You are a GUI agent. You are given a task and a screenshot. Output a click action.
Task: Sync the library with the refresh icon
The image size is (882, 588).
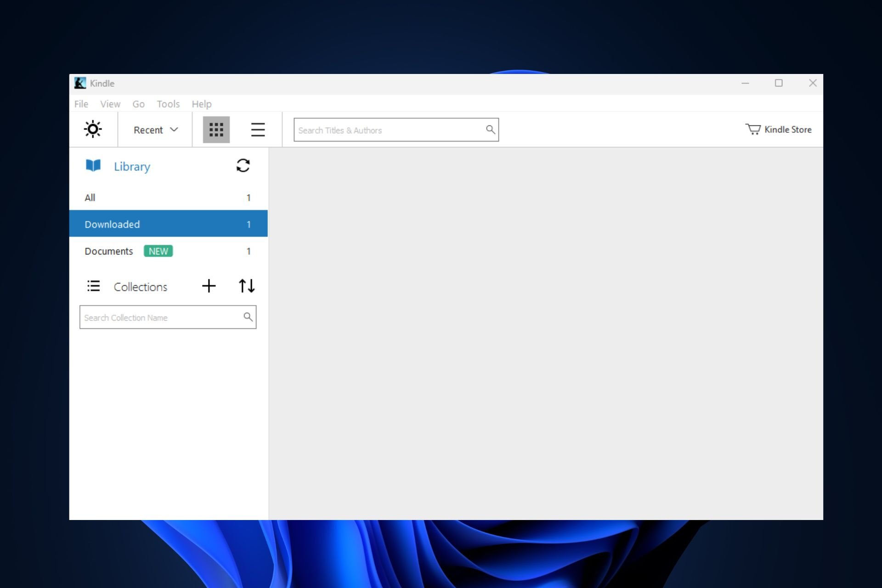243,165
